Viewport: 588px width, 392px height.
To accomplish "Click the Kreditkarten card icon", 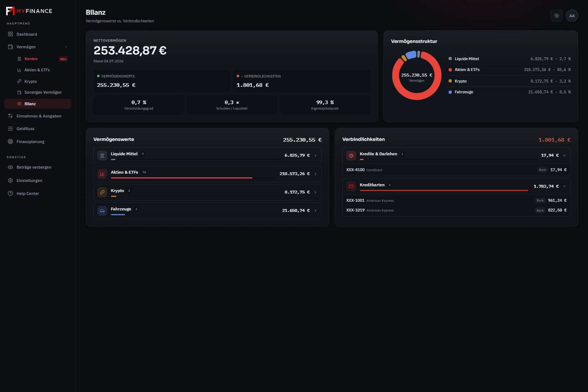I will (351, 186).
